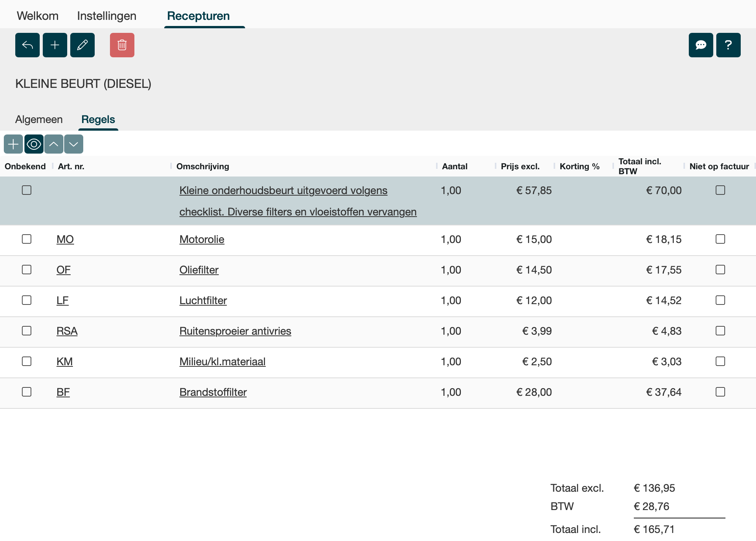Click the back arrow button
Viewport: 756px width, 541px height.
pyautogui.click(x=27, y=45)
